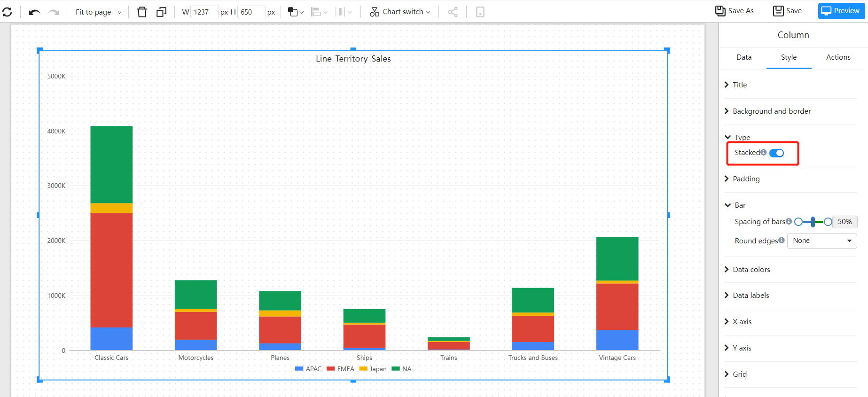Click the Save text button
Image resolution: width=868 pixels, height=397 pixels.
[x=794, y=11]
